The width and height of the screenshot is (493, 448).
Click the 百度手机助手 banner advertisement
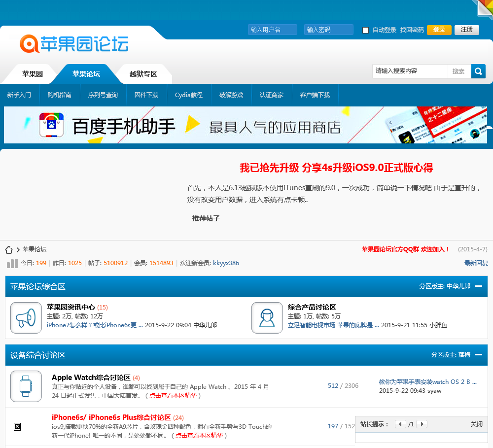(x=245, y=125)
